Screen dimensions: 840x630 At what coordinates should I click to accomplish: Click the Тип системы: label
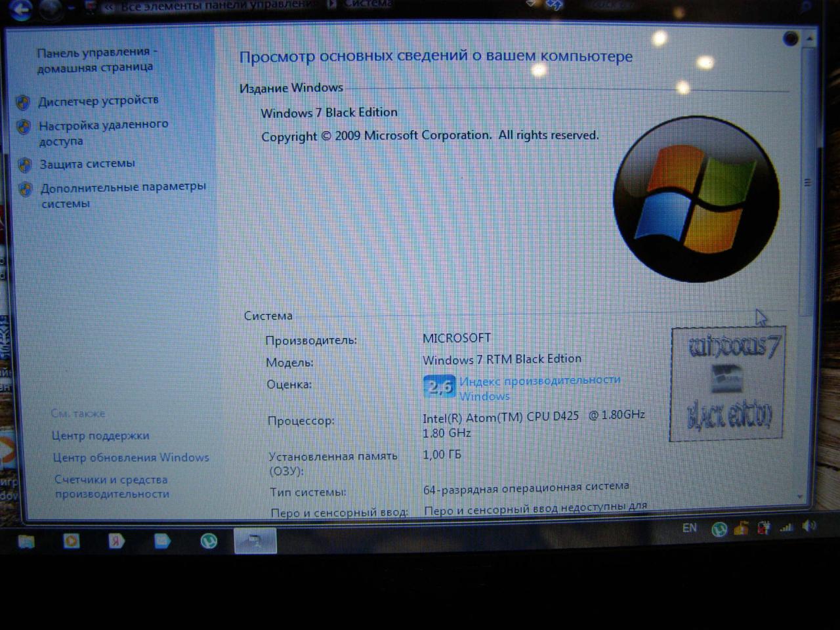tap(307, 492)
